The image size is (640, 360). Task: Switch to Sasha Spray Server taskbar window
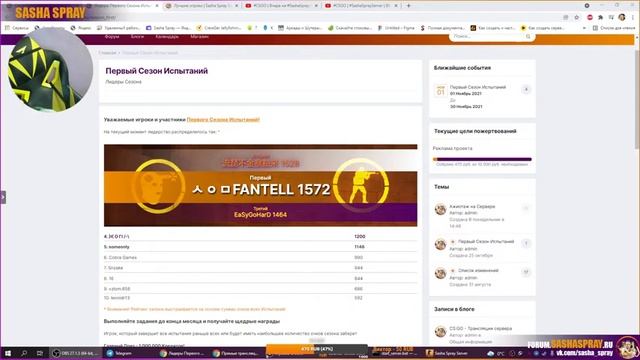click(x=447, y=353)
